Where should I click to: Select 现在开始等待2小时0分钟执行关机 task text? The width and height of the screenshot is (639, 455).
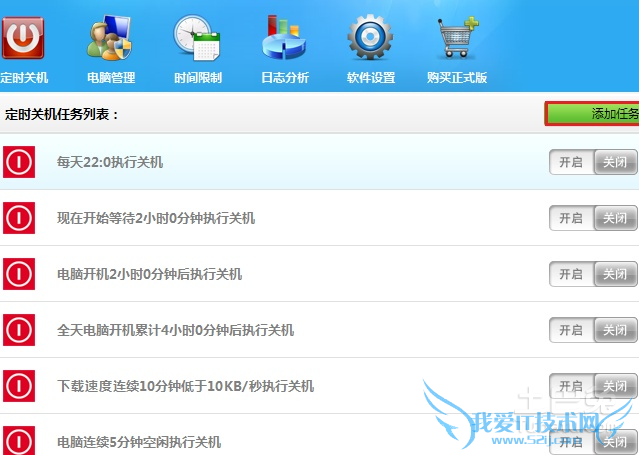coord(156,218)
